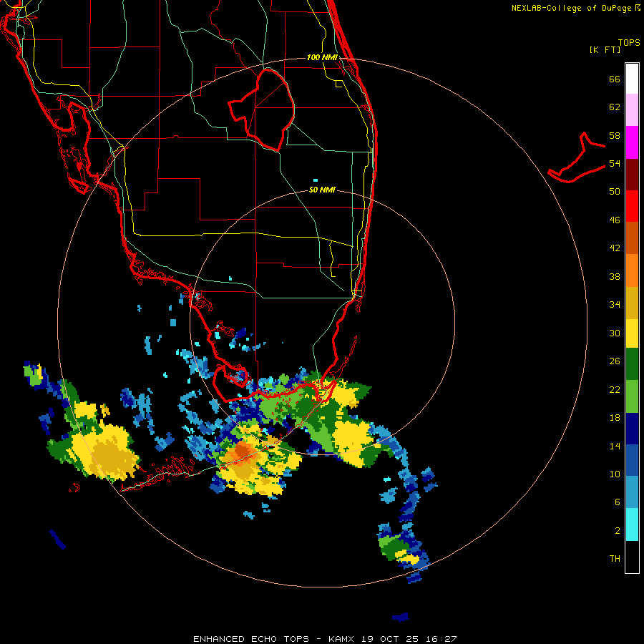Click the legend value '42'
This screenshot has height=644, width=644.
[615, 248]
